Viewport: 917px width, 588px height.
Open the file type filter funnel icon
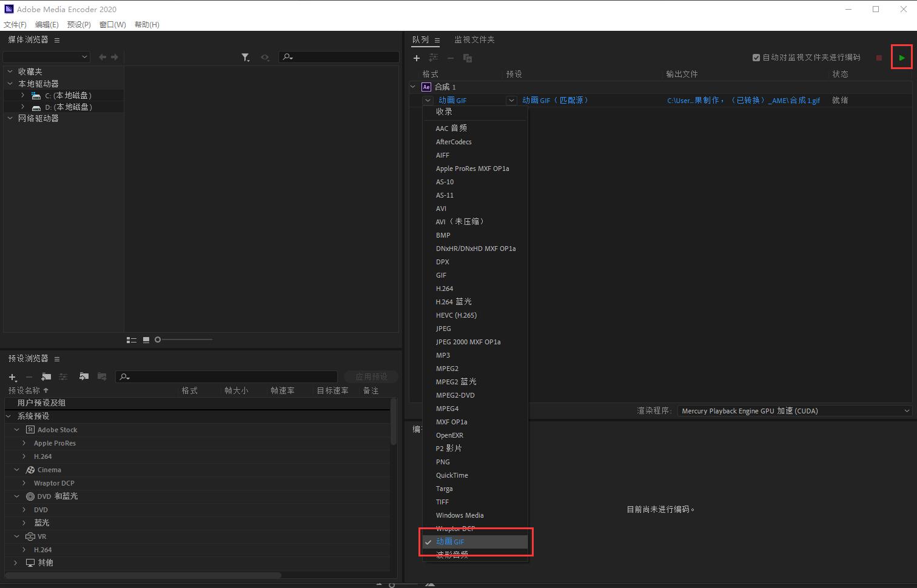click(246, 58)
